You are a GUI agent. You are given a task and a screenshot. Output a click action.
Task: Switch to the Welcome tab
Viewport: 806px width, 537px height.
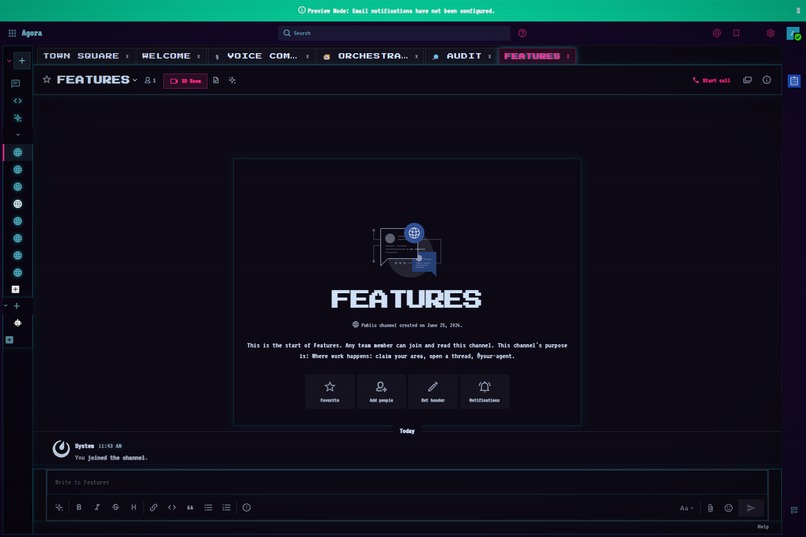166,56
